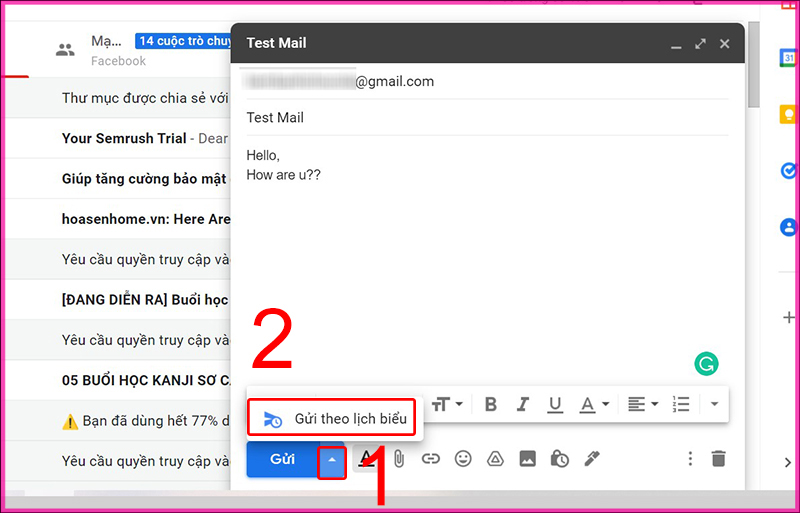Open Google Keep in the side panel
The width and height of the screenshot is (800, 513).
tap(789, 114)
